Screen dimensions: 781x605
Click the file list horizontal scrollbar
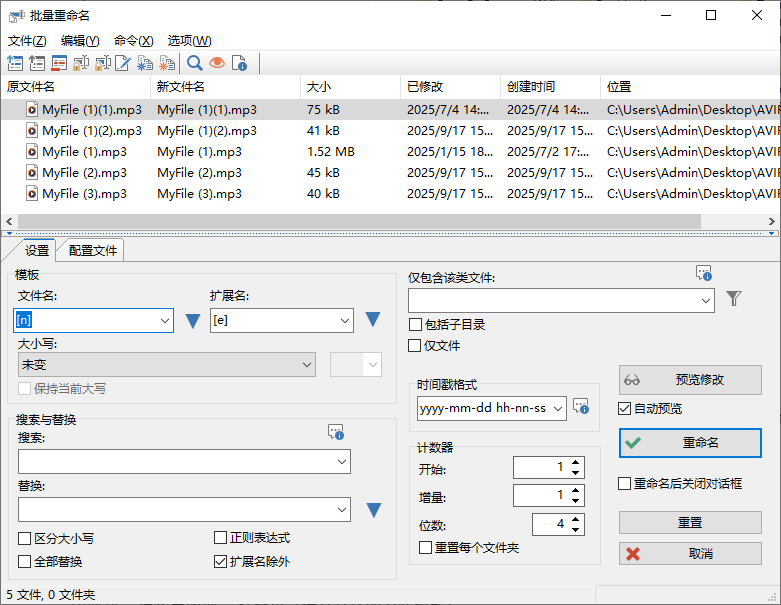coord(359,221)
